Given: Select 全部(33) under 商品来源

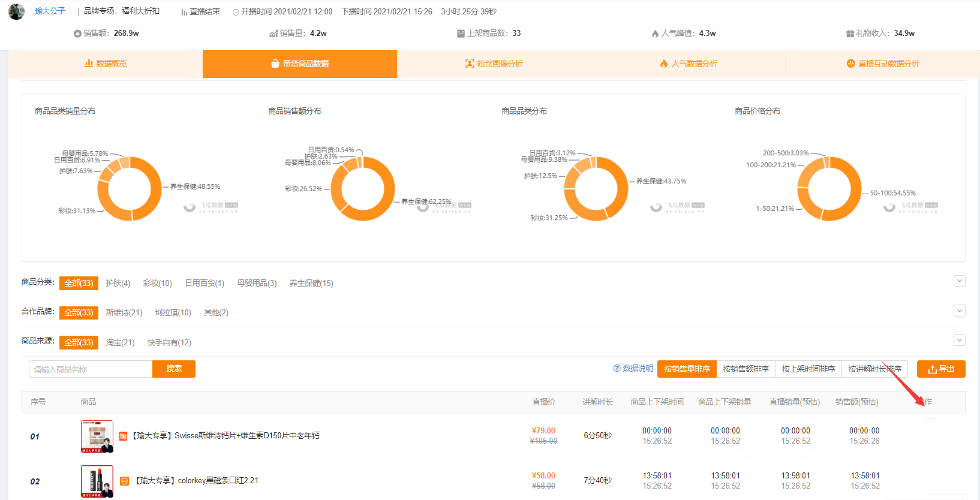Looking at the screenshot, I should [x=79, y=342].
